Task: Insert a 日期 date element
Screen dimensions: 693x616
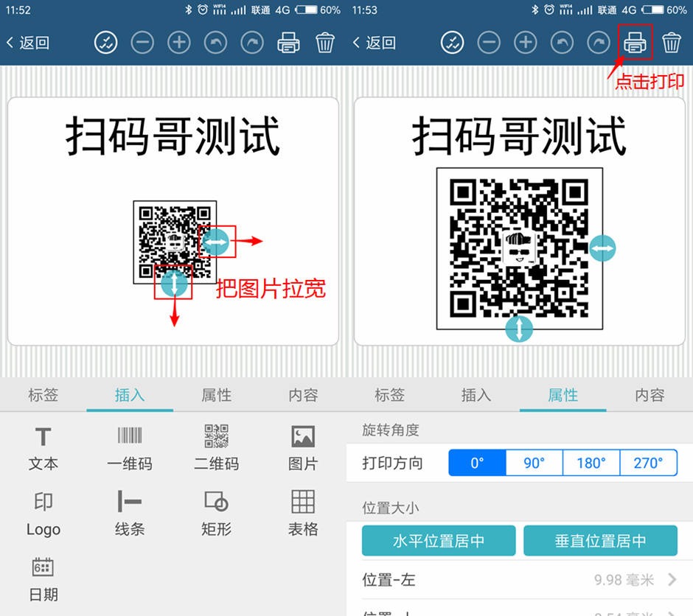Action: click(43, 578)
